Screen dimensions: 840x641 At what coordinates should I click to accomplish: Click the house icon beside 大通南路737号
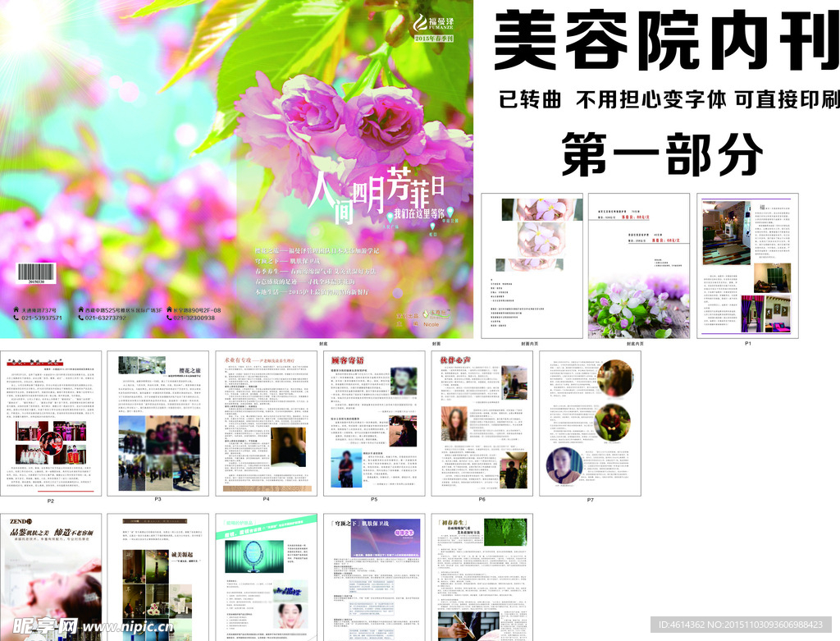click(x=16, y=310)
